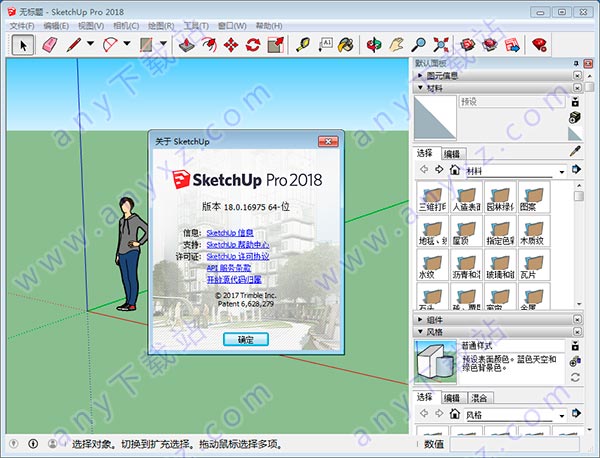Viewport: 600px width, 458px height.
Task: Click create new style icon
Action: pos(575,361)
